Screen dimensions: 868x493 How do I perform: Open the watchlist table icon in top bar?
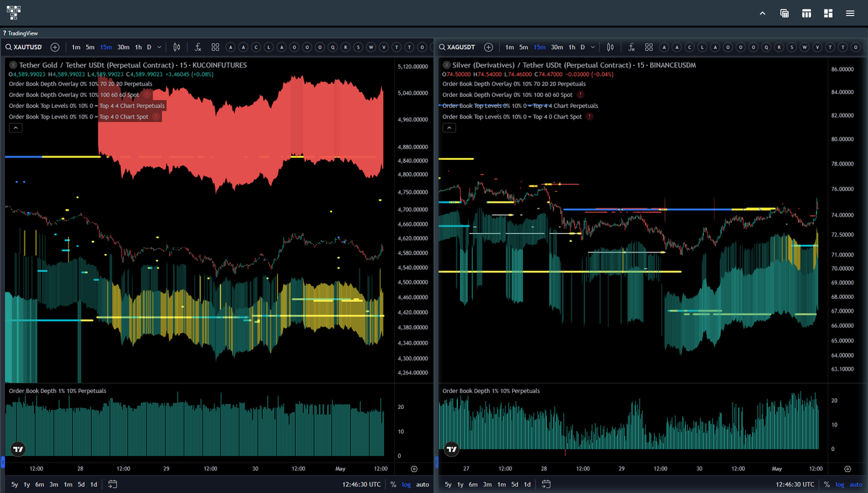[x=785, y=13]
